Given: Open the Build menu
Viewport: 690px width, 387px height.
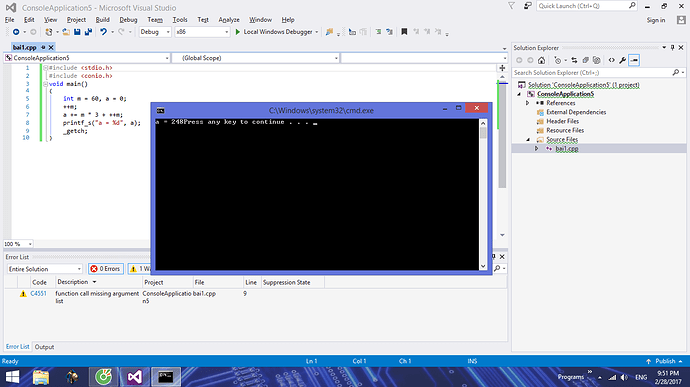Looking at the screenshot, I should (103, 20).
